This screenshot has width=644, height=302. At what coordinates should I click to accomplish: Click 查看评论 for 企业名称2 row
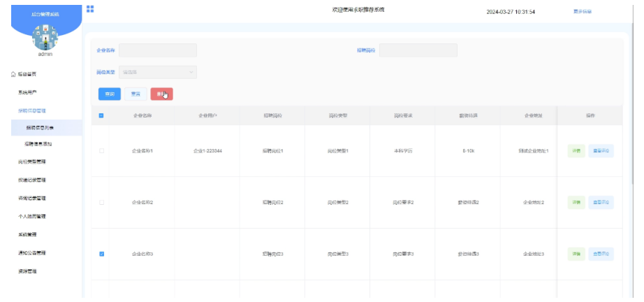point(601,203)
